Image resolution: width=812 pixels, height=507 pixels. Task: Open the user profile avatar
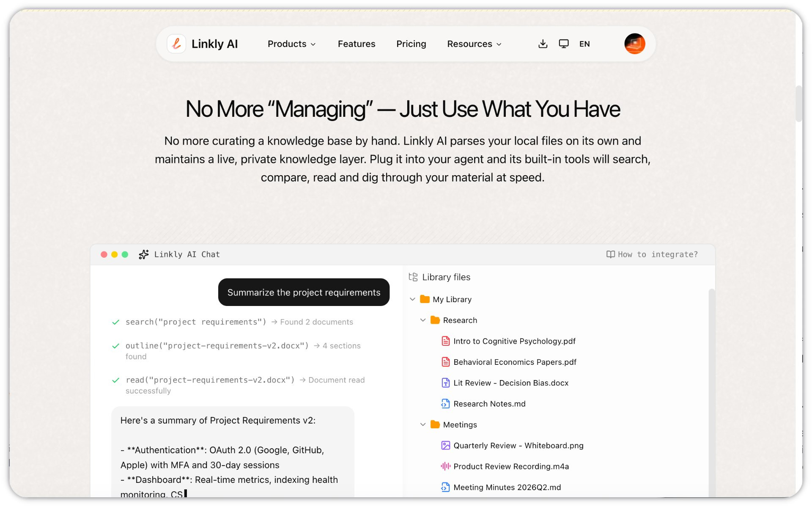pyautogui.click(x=634, y=44)
